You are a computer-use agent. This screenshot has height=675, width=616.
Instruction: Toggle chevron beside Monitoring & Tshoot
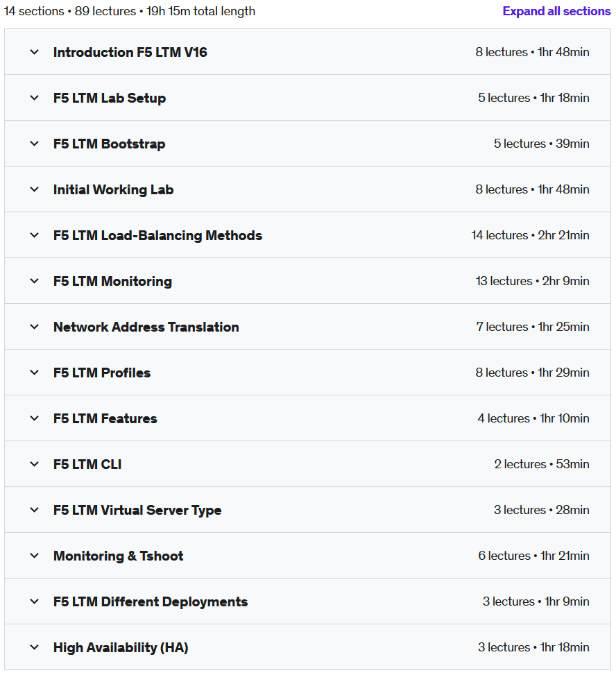35,556
